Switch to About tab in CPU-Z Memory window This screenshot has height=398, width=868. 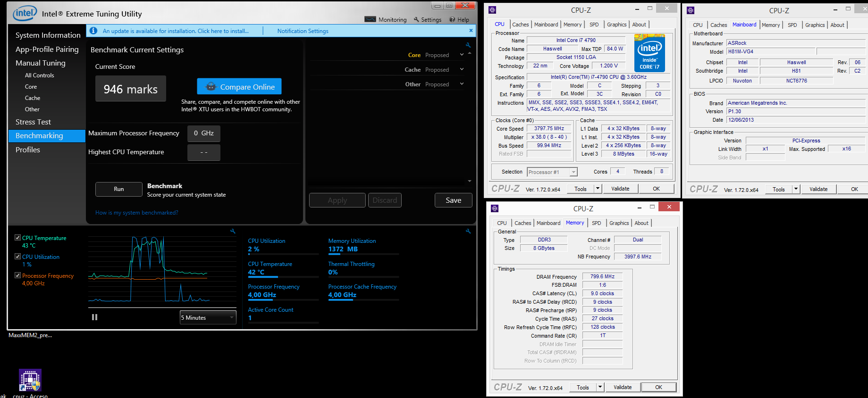pyautogui.click(x=641, y=223)
